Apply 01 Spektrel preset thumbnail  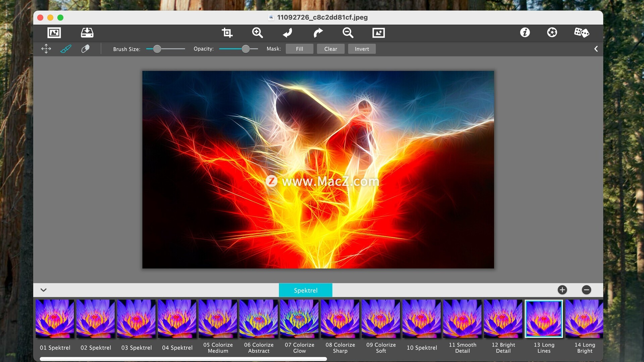(55, 318)
